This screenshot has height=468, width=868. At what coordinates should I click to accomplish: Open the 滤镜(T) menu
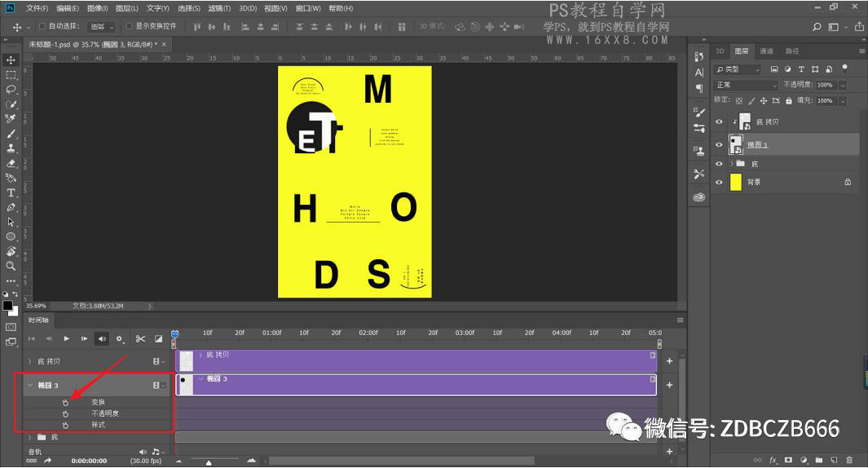click(218, 8)
